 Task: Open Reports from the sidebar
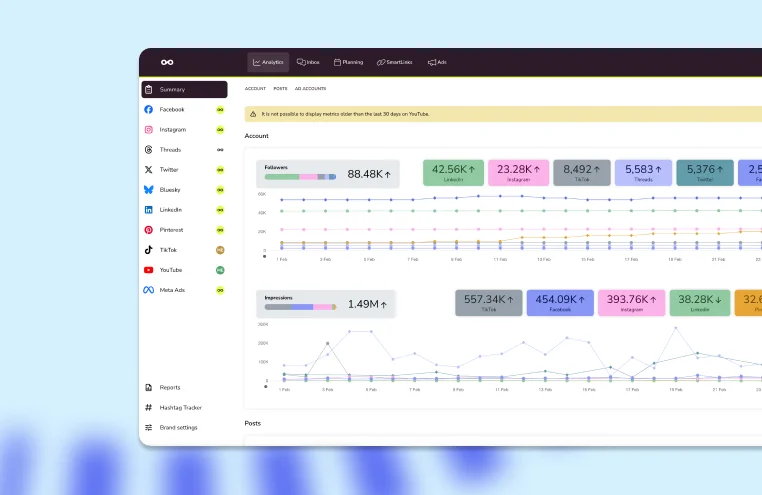point(169,387)
